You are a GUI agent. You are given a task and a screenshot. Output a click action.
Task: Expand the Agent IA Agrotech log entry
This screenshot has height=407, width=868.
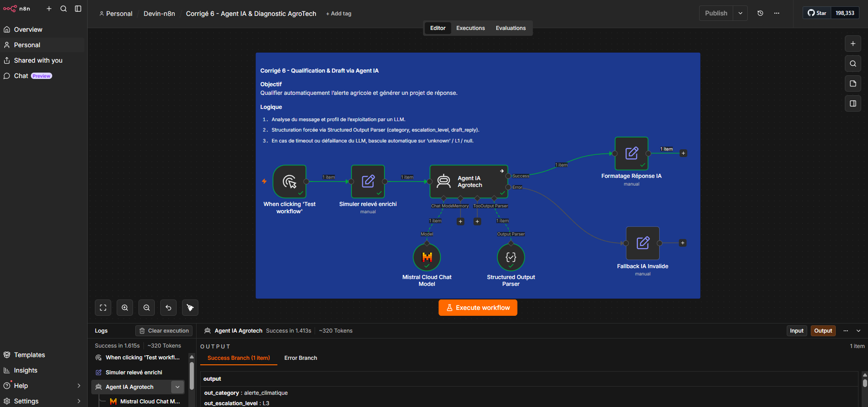pos(178,387)
